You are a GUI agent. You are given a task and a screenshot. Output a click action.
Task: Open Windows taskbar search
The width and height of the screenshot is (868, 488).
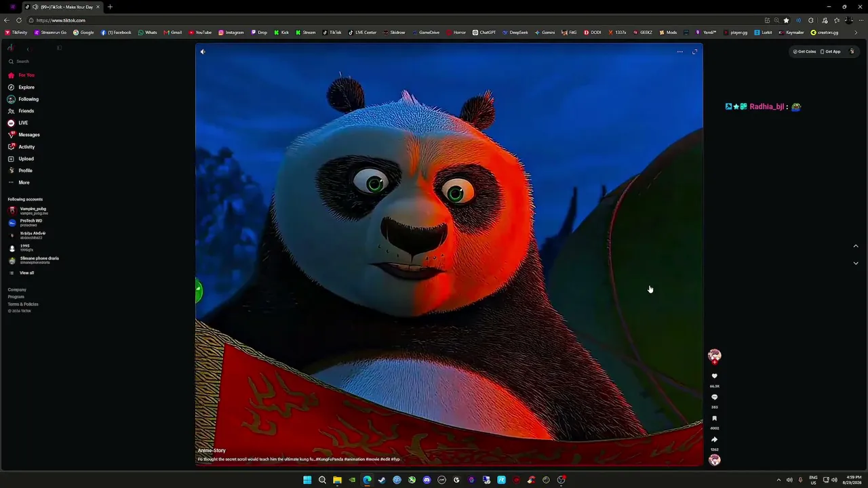click(x=322, y=480)
